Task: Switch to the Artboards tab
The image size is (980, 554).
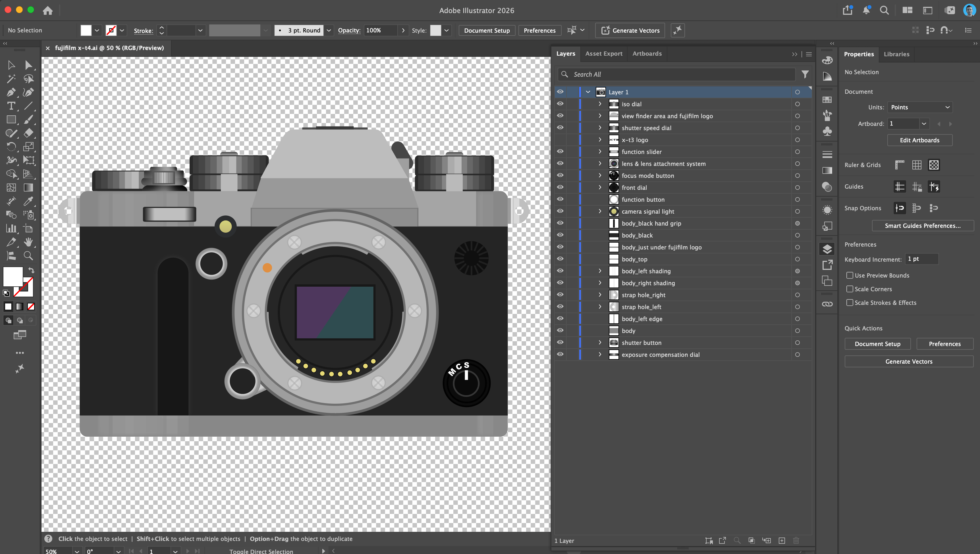Action: pyautogui.click(x=647, y=54)
